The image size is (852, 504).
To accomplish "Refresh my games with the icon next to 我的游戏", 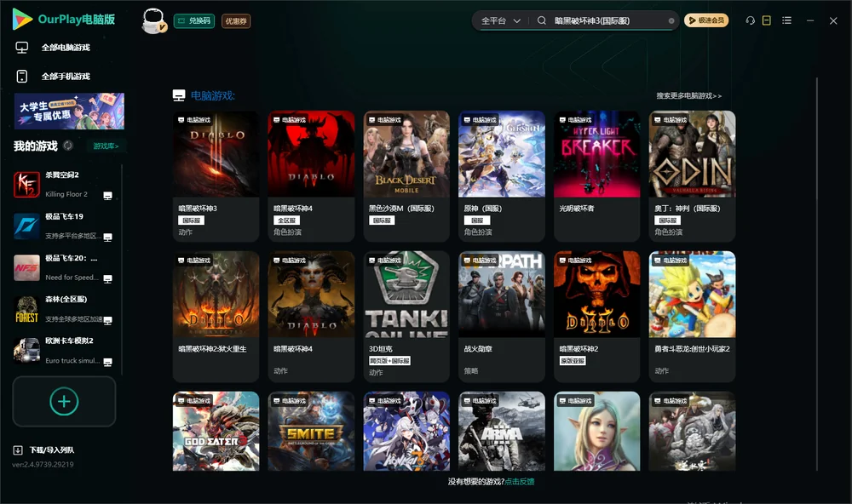I will tap(68, 146).
